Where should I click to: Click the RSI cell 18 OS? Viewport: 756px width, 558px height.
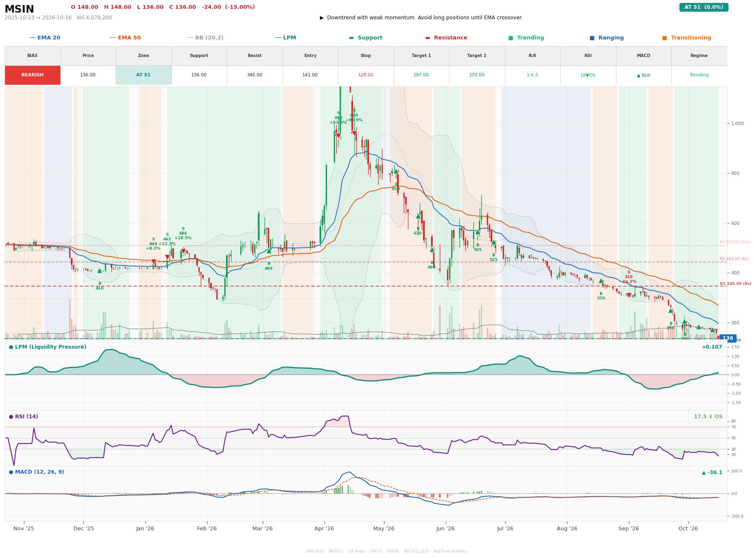click(588, 75)
